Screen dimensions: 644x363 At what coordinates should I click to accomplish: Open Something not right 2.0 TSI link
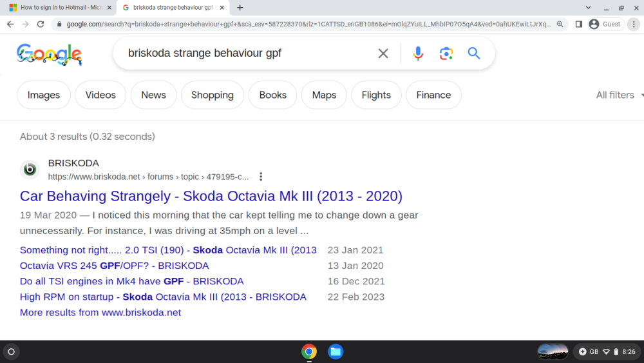(x=168, y=250)
